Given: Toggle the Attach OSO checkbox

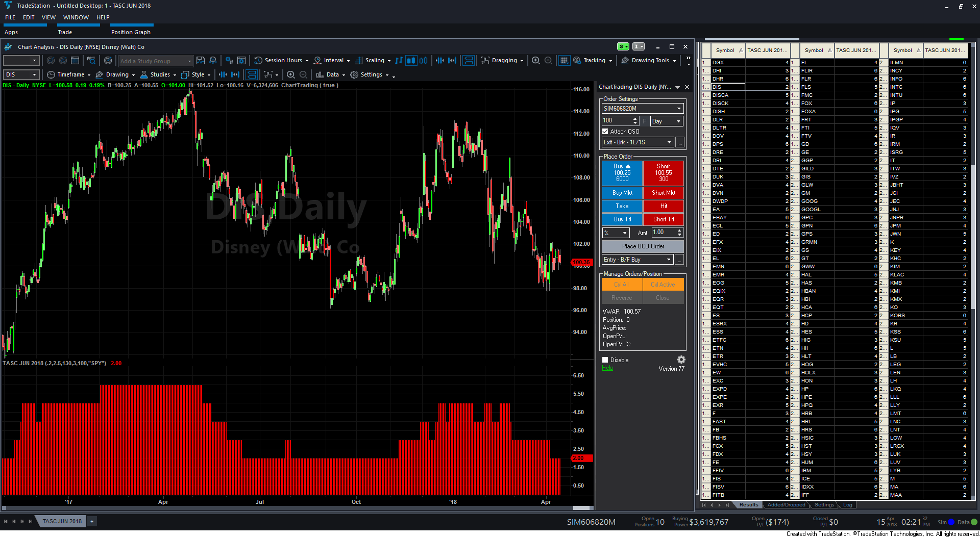Looking at the screenshot, I should coord(605,132).
